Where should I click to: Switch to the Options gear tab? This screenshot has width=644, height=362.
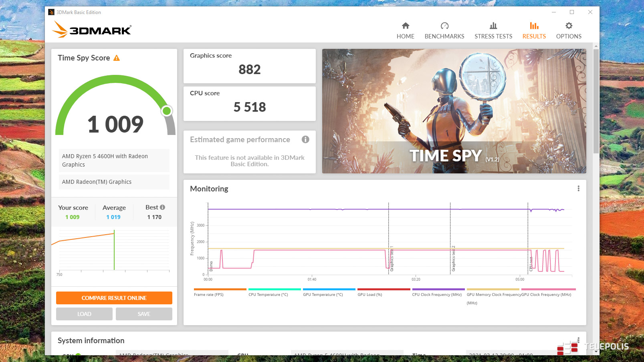tap(568, 26)
